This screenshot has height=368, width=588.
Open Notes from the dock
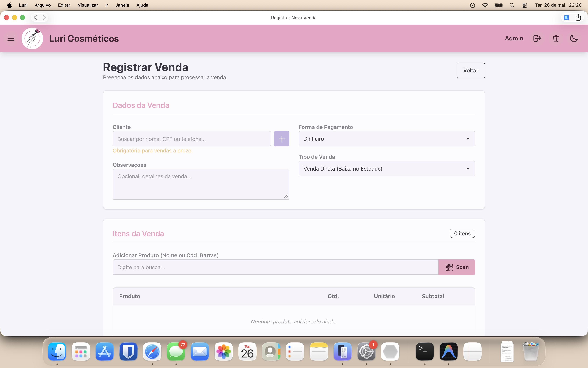[x=319, y=352]
